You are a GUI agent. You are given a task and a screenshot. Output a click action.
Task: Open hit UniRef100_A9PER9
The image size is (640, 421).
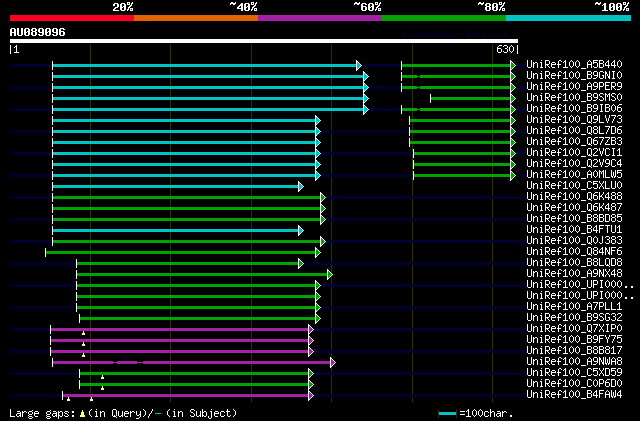(x=574, y=86)
